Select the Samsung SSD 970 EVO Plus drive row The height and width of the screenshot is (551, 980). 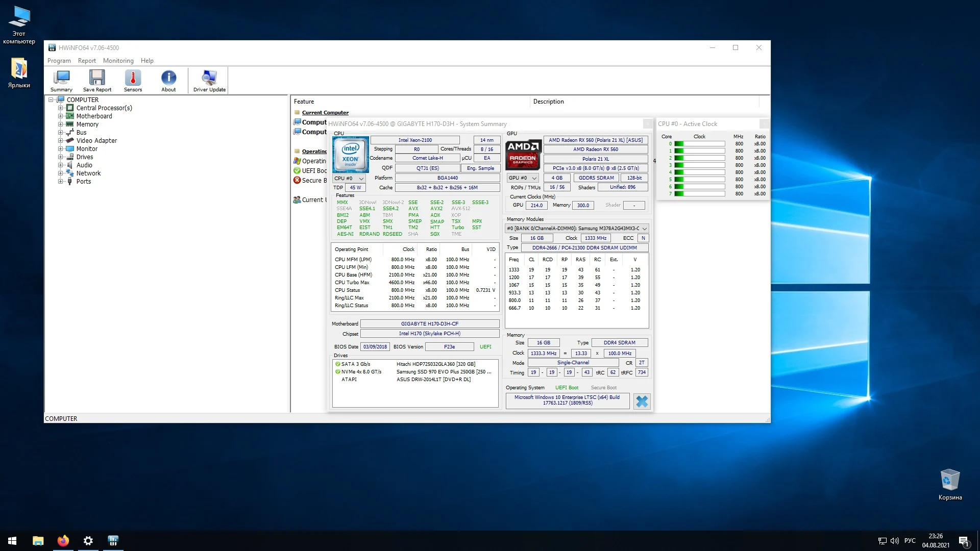tap(415, 372)
